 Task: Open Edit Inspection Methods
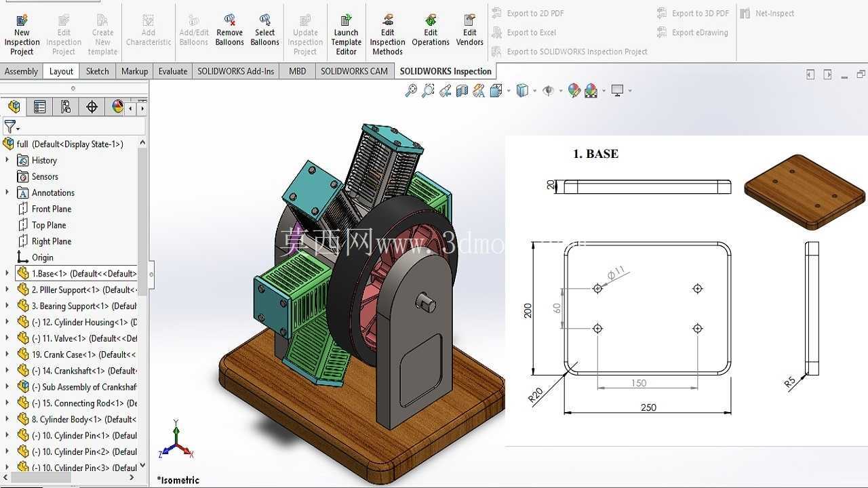[388, 34]
